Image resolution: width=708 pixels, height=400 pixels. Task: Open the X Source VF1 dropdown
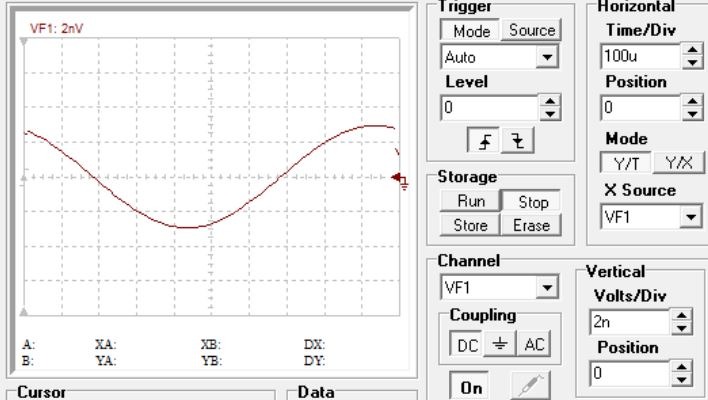pyautogui.click(x=691, y=217)
